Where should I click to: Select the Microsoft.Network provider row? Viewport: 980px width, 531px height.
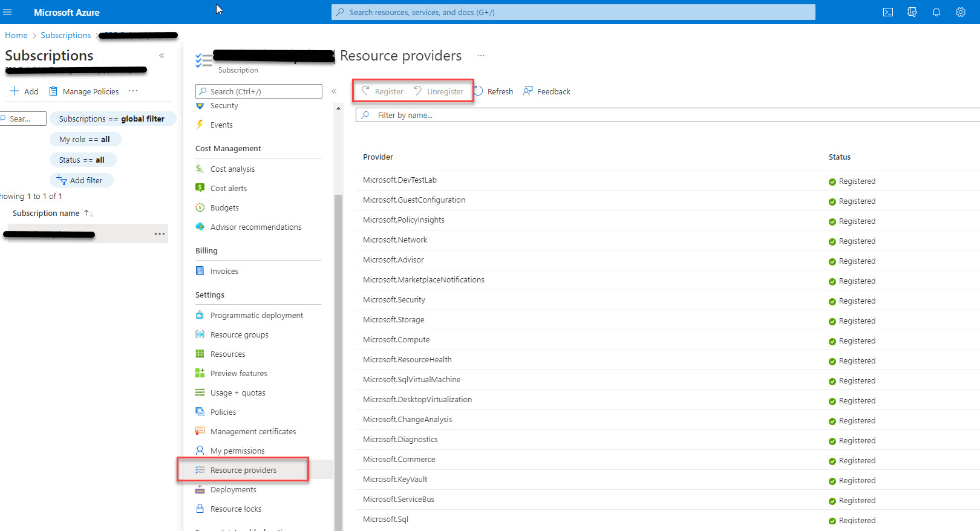click(x=395, y=240)
